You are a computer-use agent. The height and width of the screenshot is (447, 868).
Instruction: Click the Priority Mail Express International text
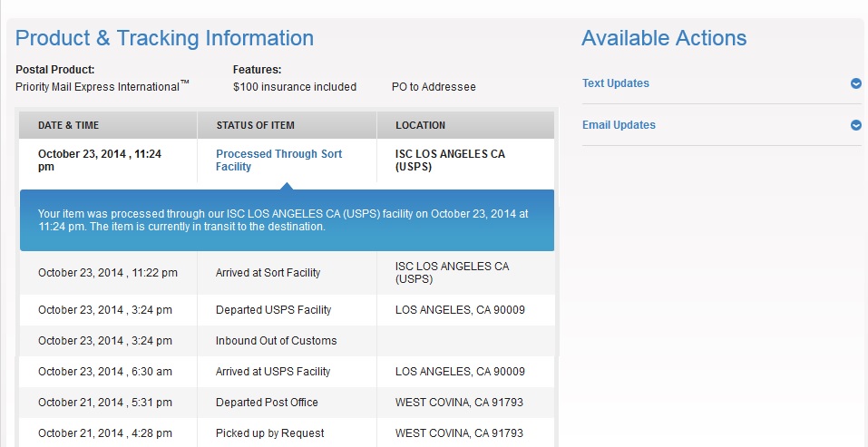98,87
